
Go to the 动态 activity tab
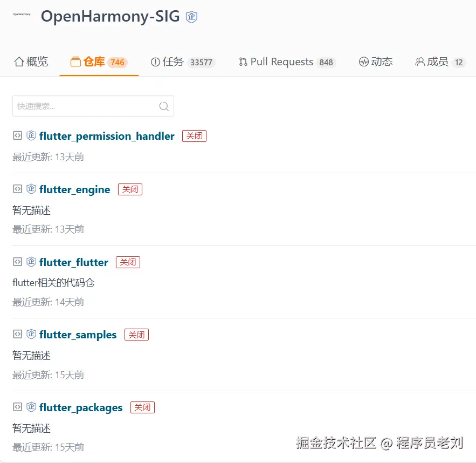tap(376, 62)
